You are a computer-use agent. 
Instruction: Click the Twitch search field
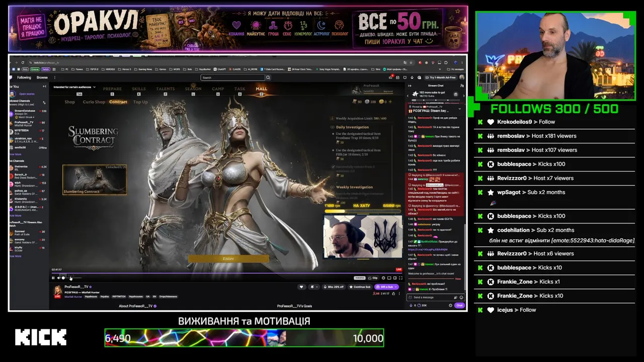[232, 77]
